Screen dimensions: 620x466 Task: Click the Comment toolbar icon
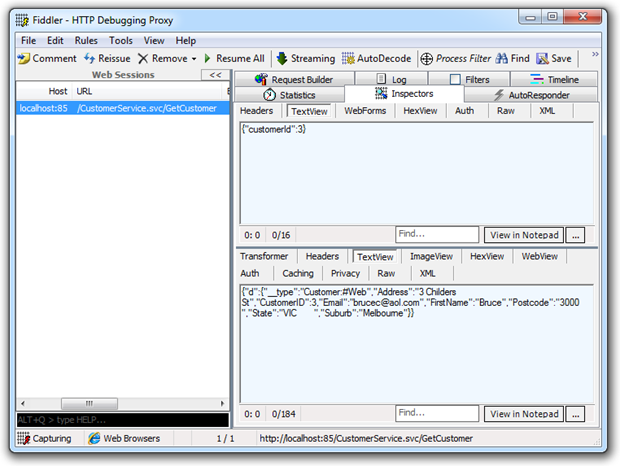pyautogui.click(x=24, y=58)
